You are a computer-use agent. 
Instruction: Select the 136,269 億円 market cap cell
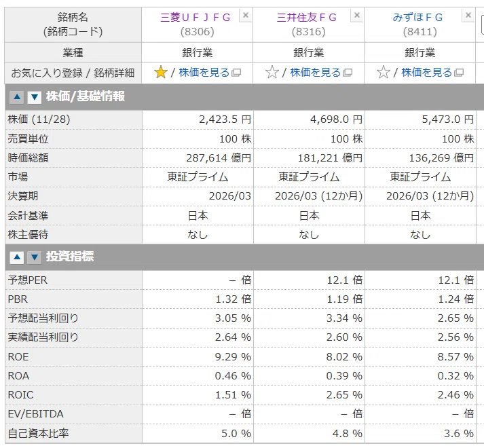pos(420,158)
